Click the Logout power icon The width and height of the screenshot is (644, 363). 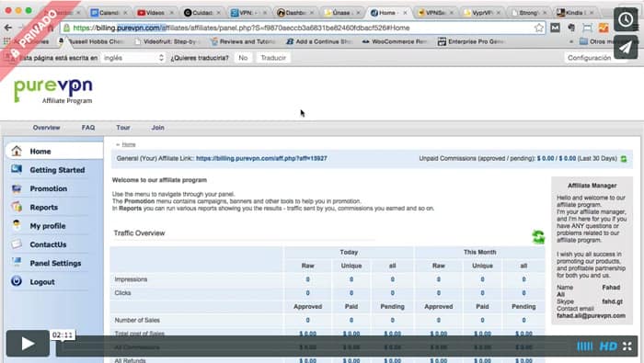tap(17, 281)
